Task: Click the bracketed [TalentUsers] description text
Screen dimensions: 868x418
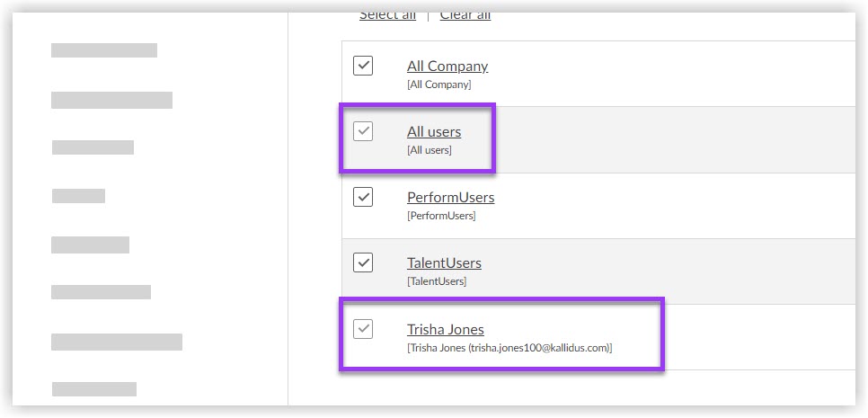Action: tap(437, 281)
